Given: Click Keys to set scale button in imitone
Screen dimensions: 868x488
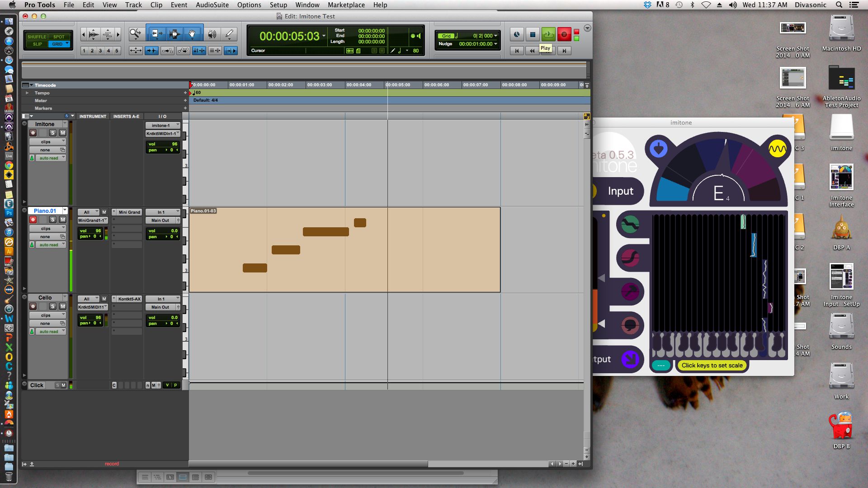Looking at the screenshot, I should point(712,365).
